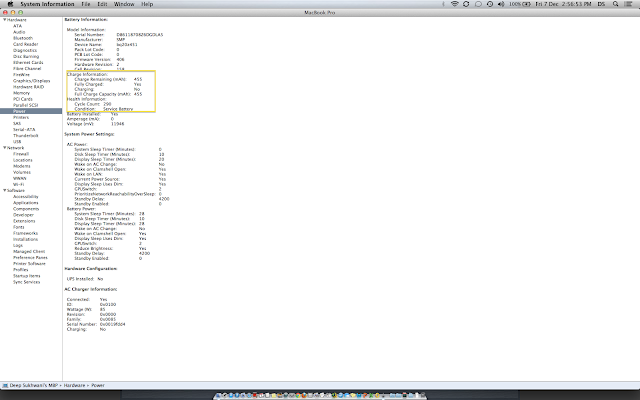Click the speech bubble menu bar icon
Viewport: 640px width, 400px height.
pos(478,4)
